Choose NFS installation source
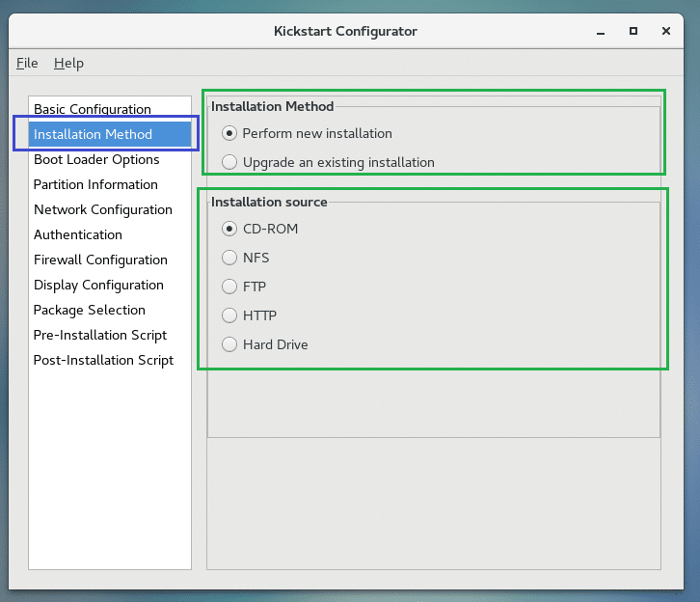Viewport: 700px width, 602px height. pyautogui.click(x=229, y=258)
